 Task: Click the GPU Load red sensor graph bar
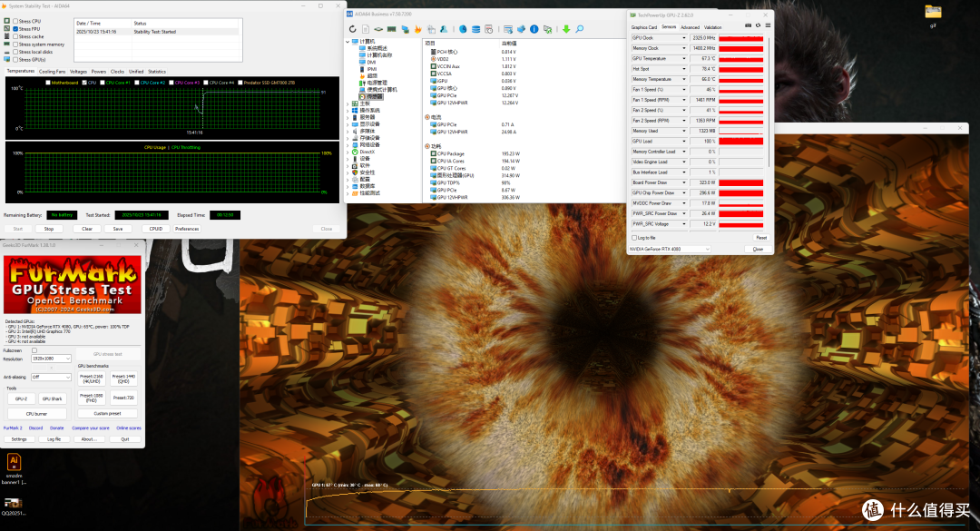(x=740, y=142)
